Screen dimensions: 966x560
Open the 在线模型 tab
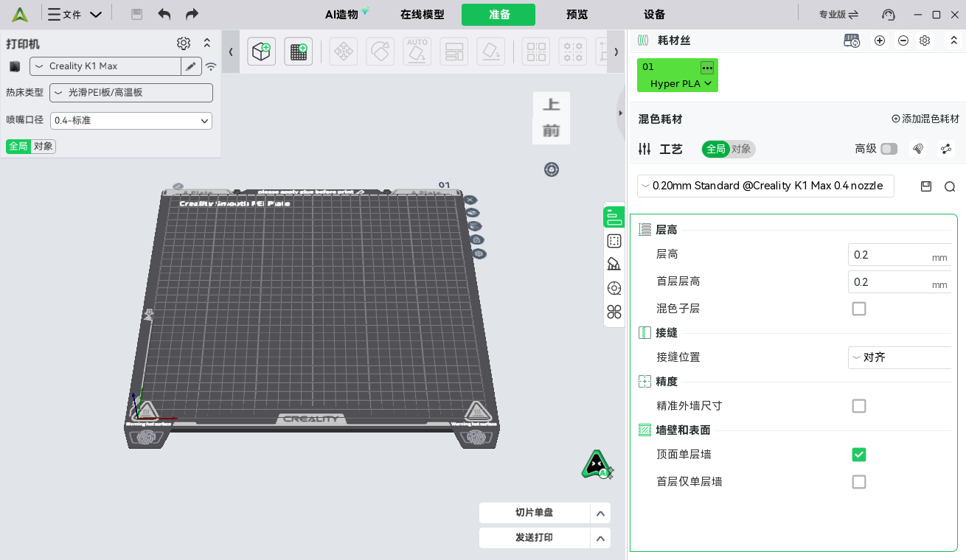coord(423,15)
